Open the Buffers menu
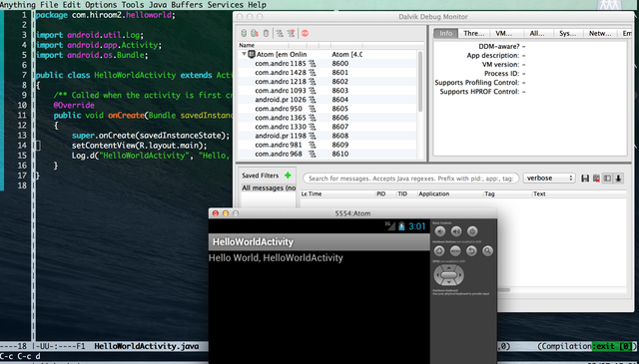639x364 pixels. coord(187,5)
